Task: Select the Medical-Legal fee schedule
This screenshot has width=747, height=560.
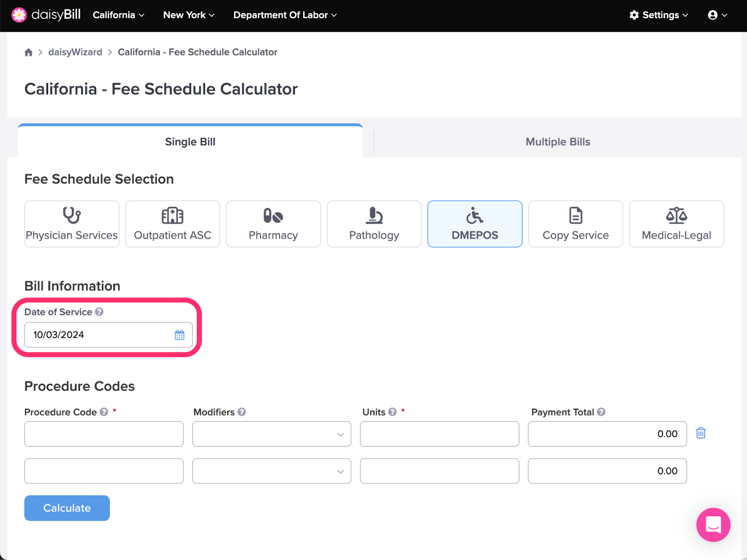Action: coord(677,224)
